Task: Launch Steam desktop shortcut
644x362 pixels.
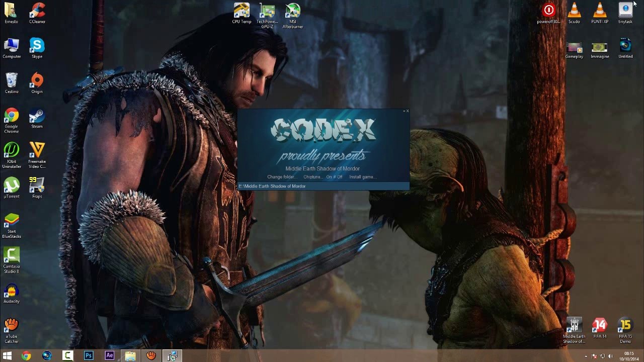Action: tap(37, 118)
